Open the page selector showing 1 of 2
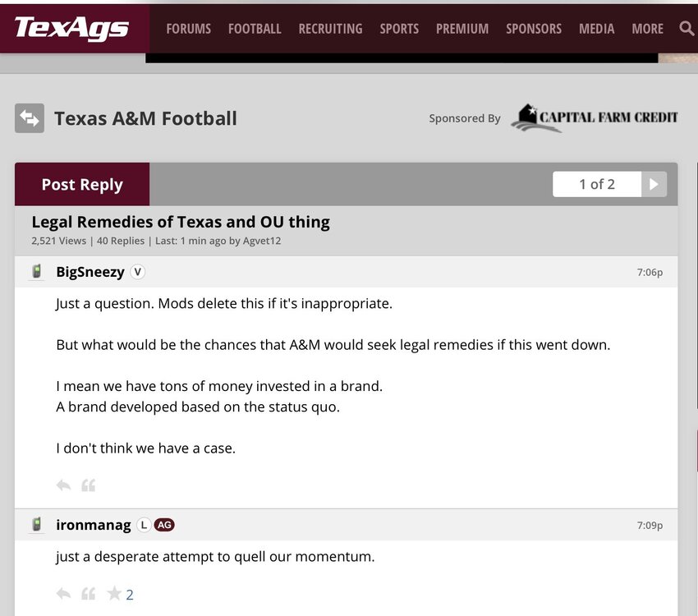This screenshot has width=698, height=616. [x=597, y=184]
